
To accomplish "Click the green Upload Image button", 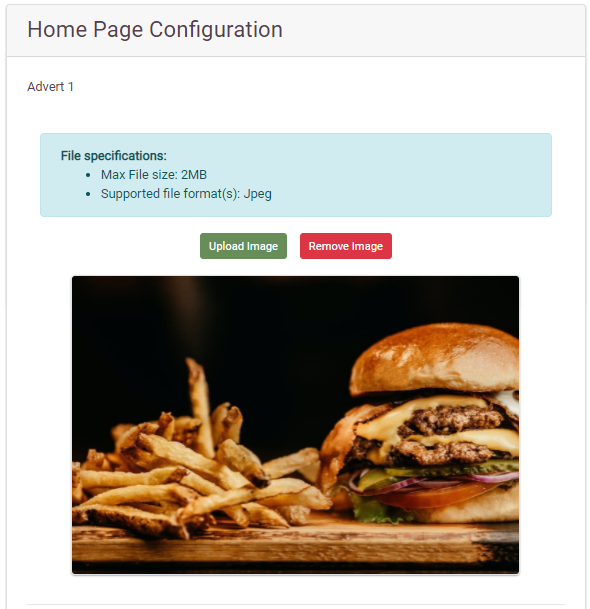I will click(243, 246).
